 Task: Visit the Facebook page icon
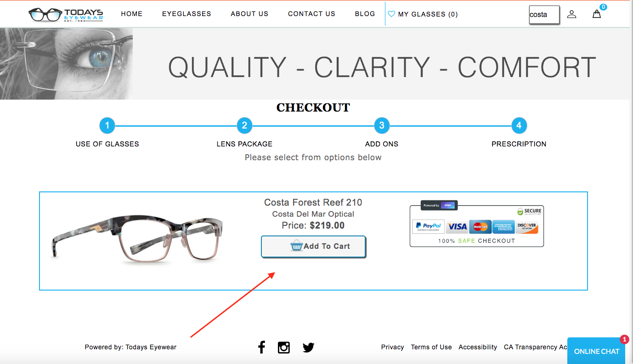click(261, 347)
